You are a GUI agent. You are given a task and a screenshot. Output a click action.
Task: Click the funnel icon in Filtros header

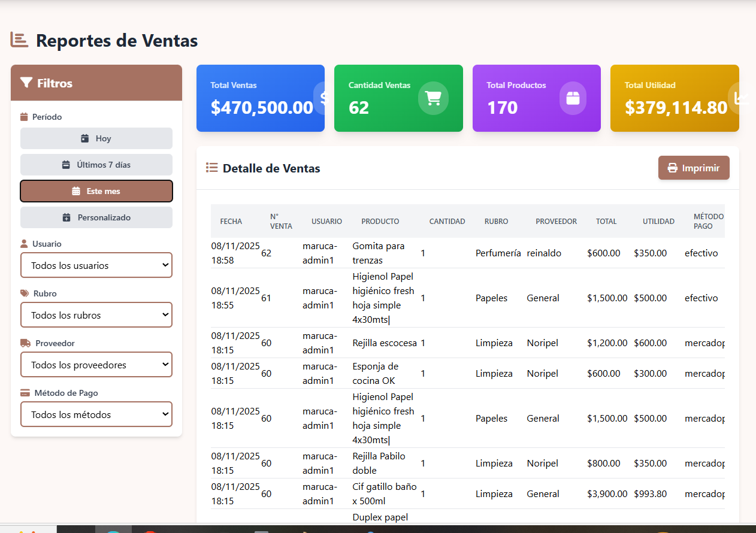(26, 83)
